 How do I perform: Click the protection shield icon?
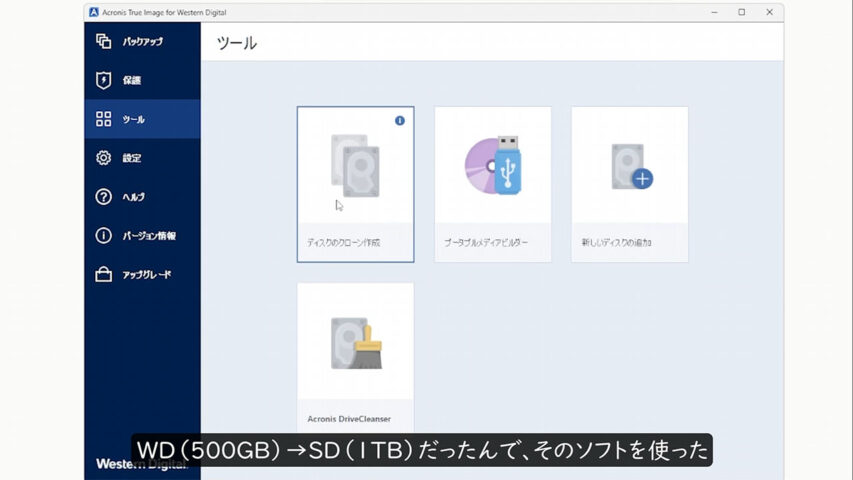103,80
